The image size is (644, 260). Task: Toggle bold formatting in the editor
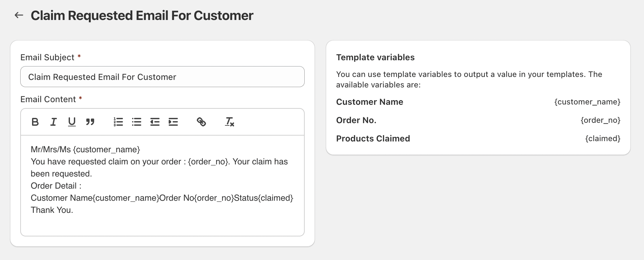click(35, 122)
